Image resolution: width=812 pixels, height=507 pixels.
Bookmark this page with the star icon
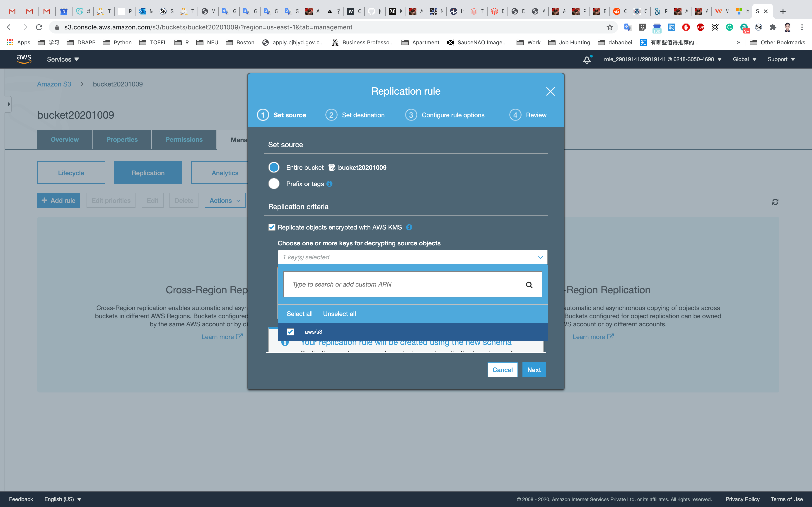pyautogui.click(x=610, y=27)
